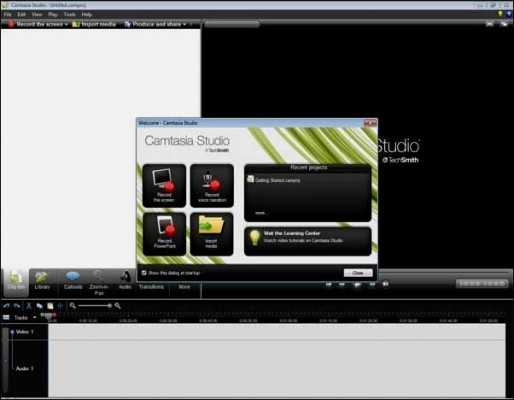Click the fast forward playback button
Viewport: 514px width, 400px height.
(x=372, y=284)
